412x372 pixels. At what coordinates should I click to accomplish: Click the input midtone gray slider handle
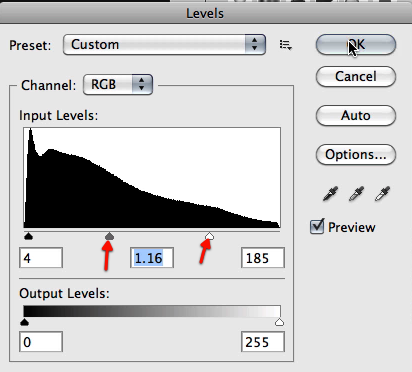click(x=109, y=236)
